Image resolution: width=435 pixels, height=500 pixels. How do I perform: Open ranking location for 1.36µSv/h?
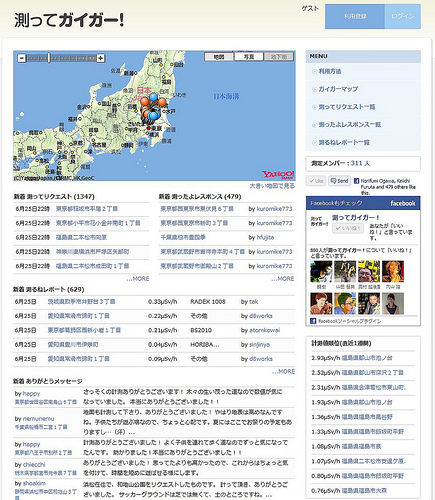[x=367, y=417]
